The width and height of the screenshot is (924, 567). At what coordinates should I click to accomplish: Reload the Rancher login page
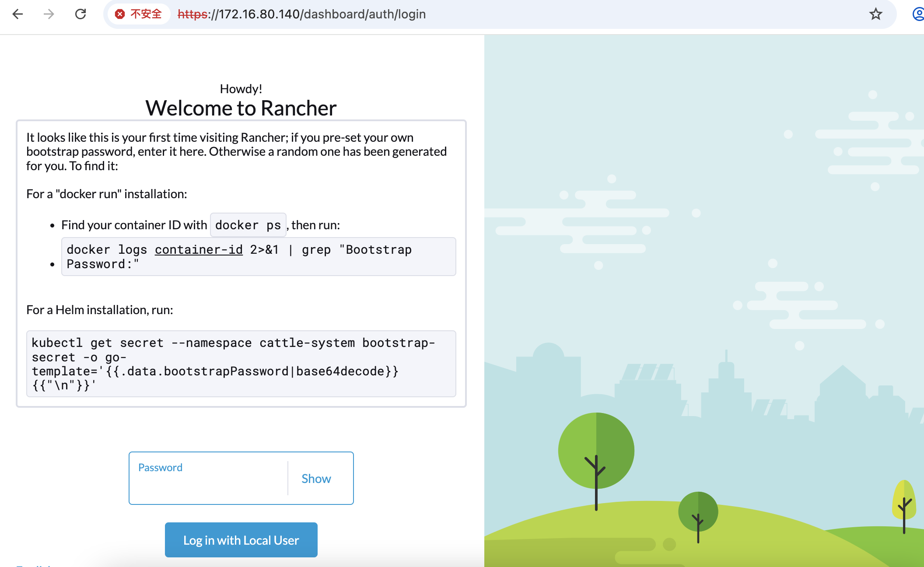pyautogui.click(x=80, y=14)
